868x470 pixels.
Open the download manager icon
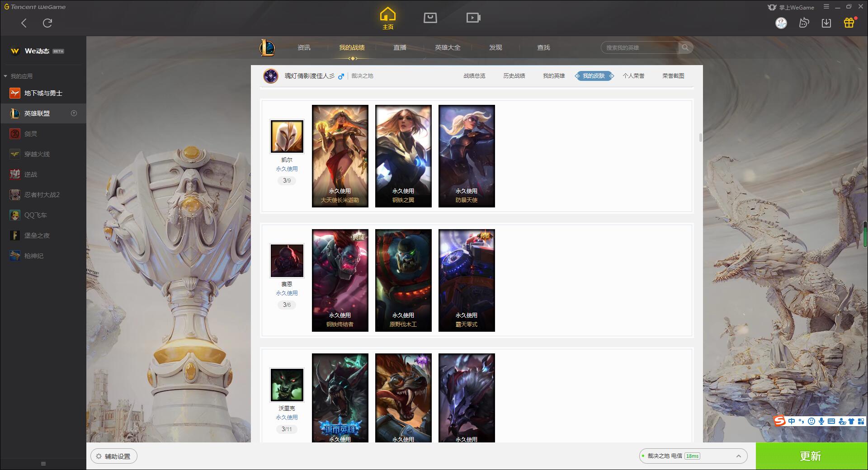pyautogui.click(x=826, y=23)
